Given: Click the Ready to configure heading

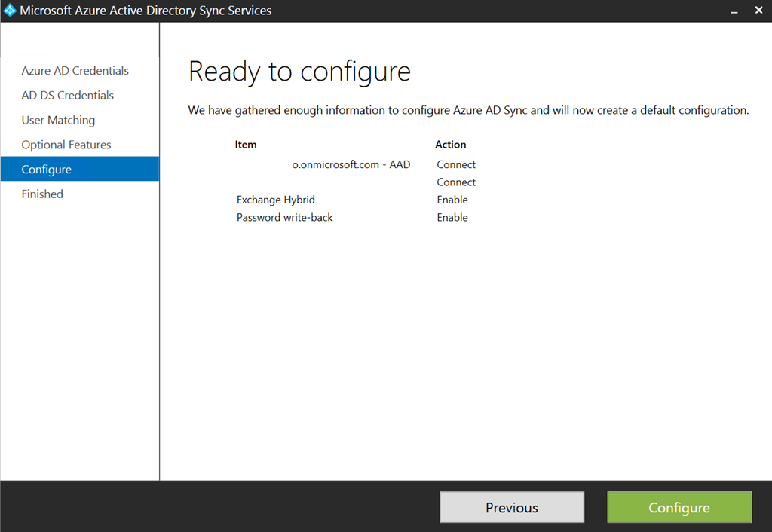Looking at the screenshot, I should [x=299, y=72].
